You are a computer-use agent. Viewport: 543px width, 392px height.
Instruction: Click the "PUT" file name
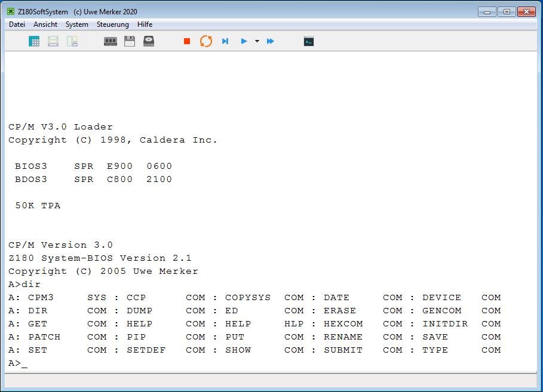click(235, 337)
